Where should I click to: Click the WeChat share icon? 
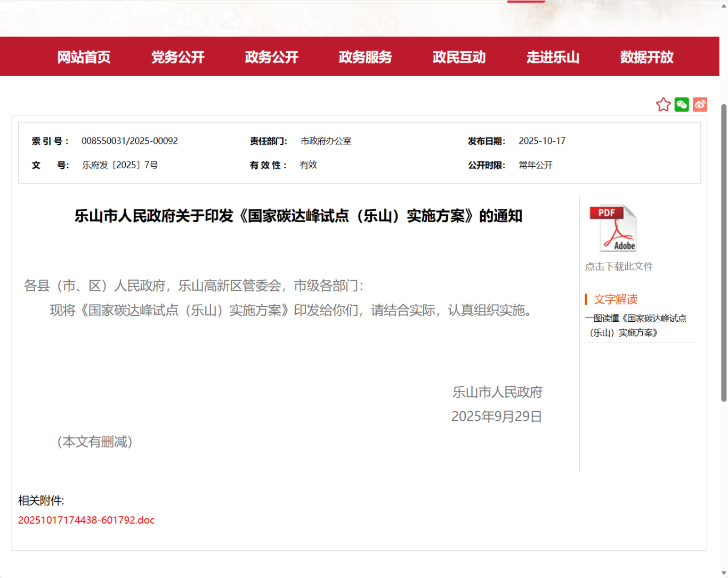(682, 104)
